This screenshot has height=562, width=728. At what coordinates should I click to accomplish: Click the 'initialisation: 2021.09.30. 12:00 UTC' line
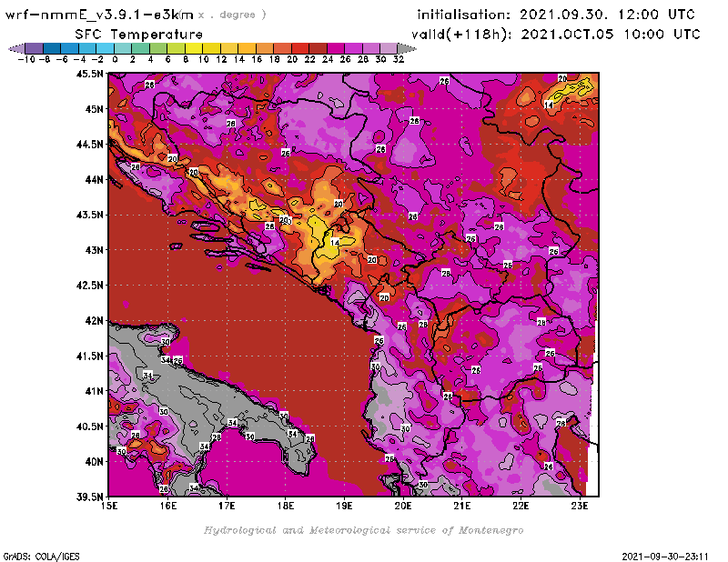(x=556, y=15)
